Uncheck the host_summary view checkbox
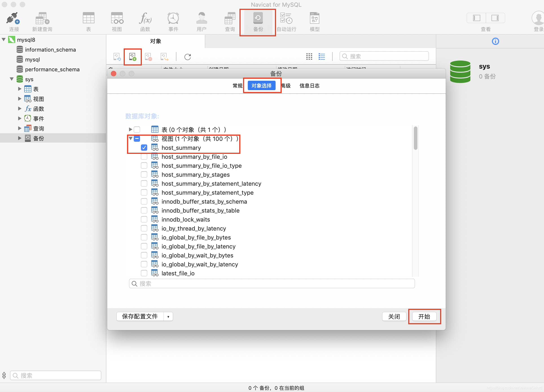Image resolution: width=544 pixels, height=392 pixels. click(x=144, y=148)
